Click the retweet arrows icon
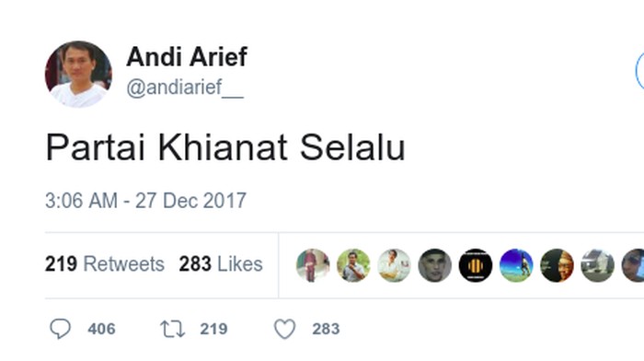The image size is (644, 361). [172, 329]
